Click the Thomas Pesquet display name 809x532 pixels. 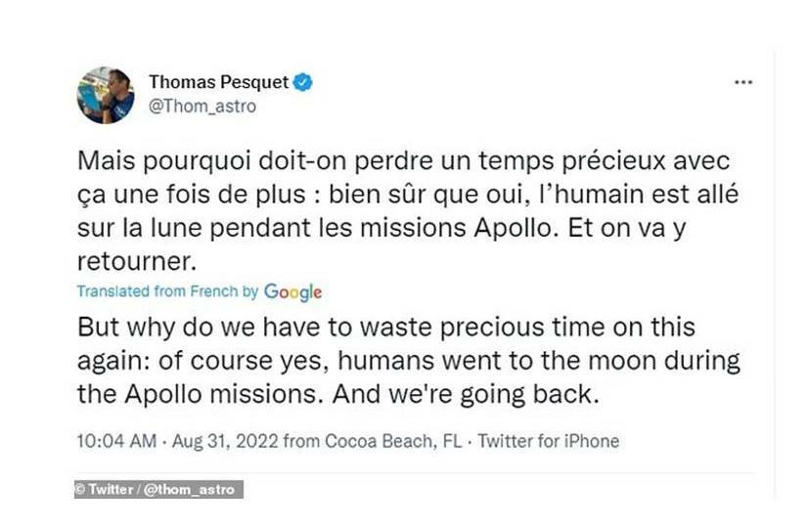pos(217,83)
